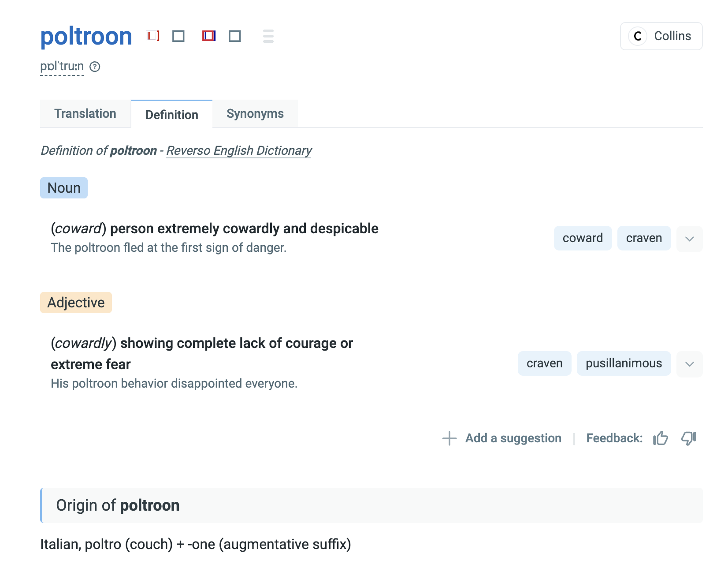Open the Reverso English Dictionary link
The image size is (728, 568).
click(x=239, y=151)
